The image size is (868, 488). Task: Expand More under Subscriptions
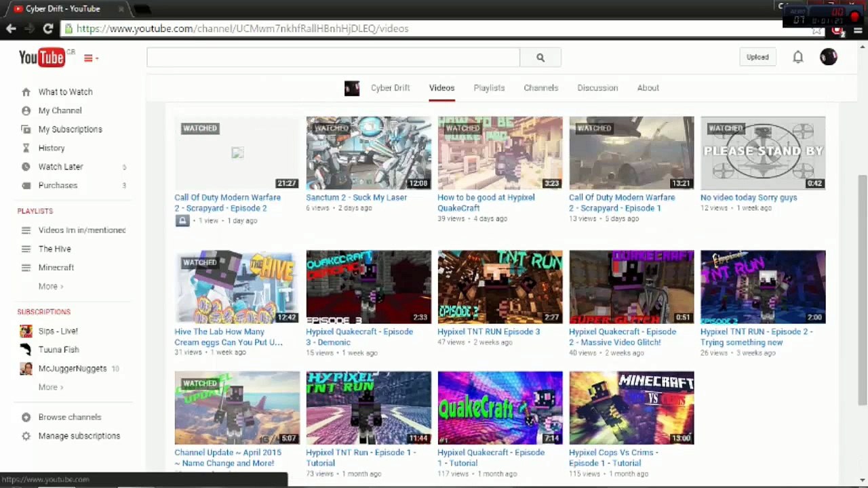tap(50, 387)
